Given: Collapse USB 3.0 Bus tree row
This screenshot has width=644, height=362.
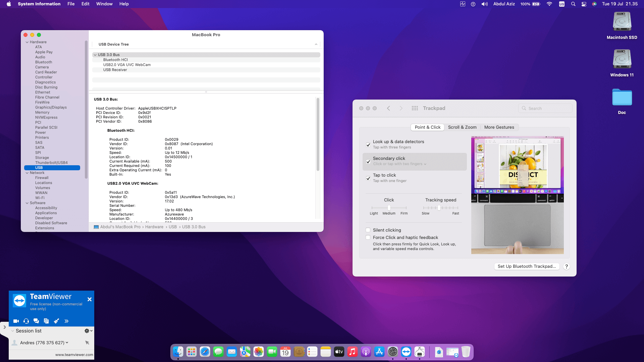Looking at the screenshot, I should click(x=95, y=55).
